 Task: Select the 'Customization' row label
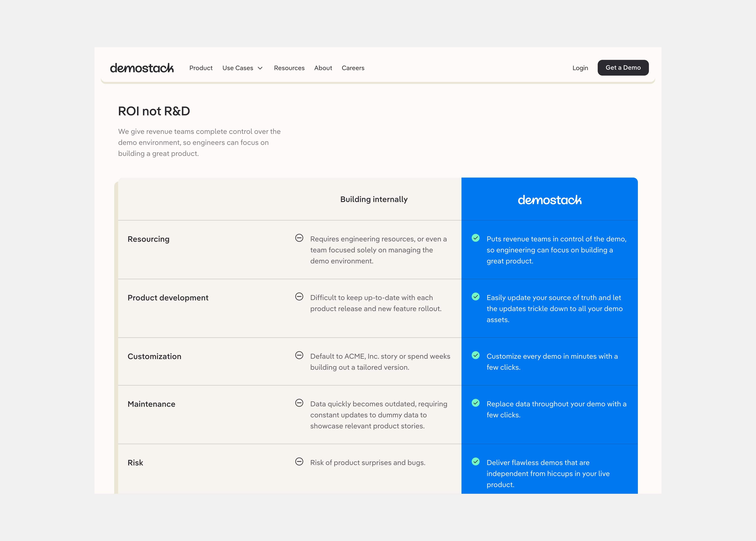tap(154, 357)
